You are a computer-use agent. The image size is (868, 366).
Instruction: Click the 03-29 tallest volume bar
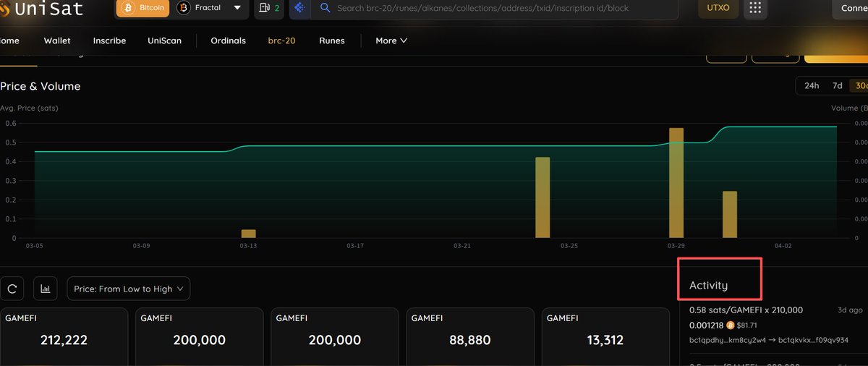pos(676,183)
